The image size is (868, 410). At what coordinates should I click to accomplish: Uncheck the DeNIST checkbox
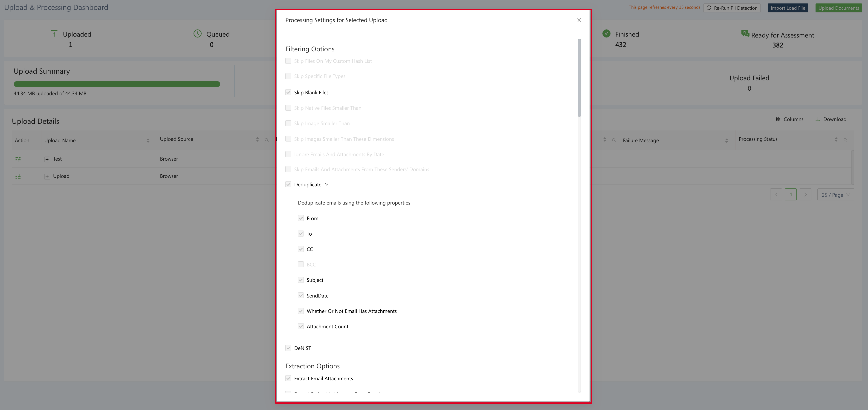(288, 348)
